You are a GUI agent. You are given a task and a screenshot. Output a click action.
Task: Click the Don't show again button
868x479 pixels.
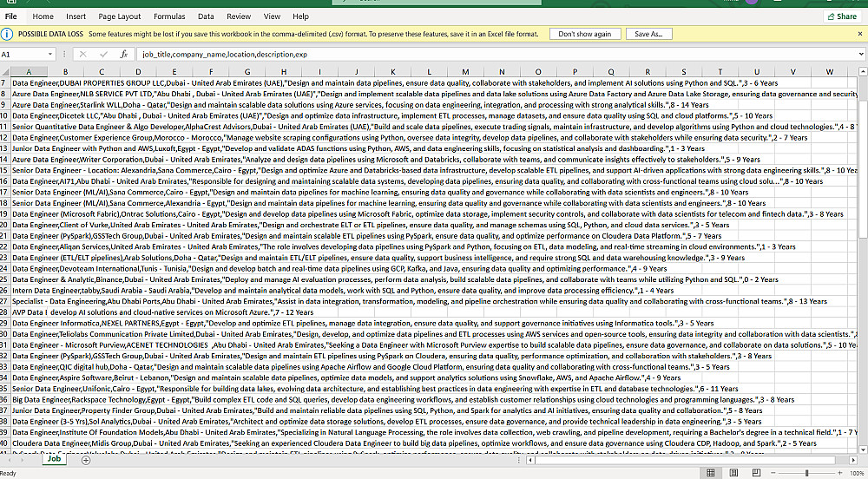(584, 34)
